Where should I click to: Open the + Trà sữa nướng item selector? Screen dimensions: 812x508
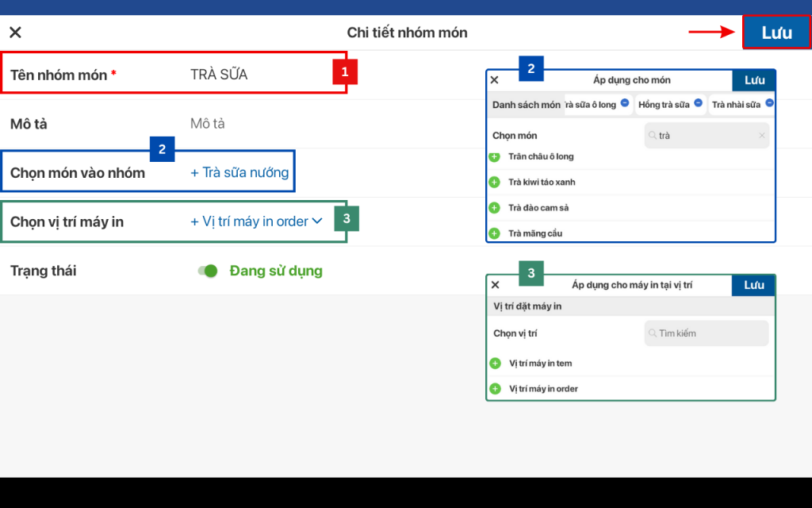[239, 172]
